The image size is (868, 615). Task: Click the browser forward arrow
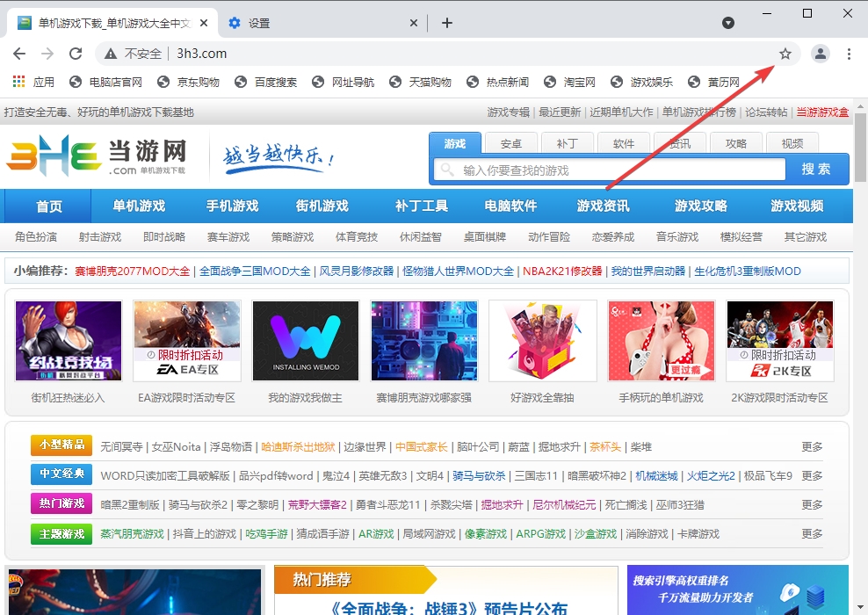click(47, 54)
